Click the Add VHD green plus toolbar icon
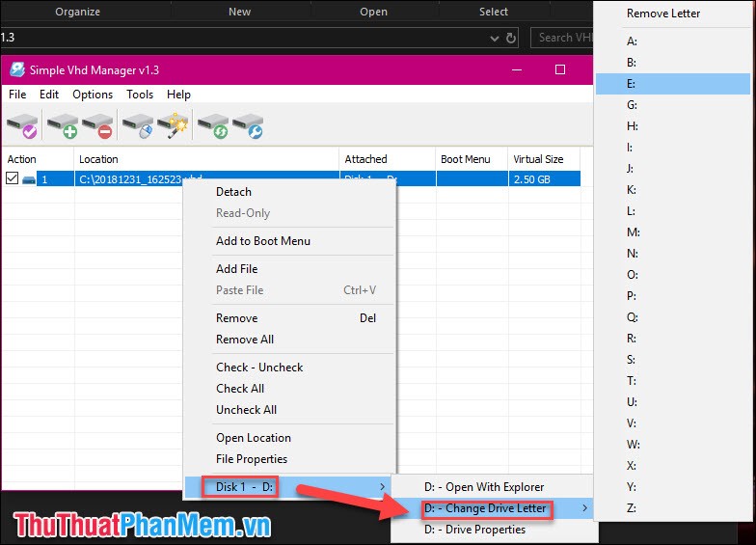 (x=63, y=125)
